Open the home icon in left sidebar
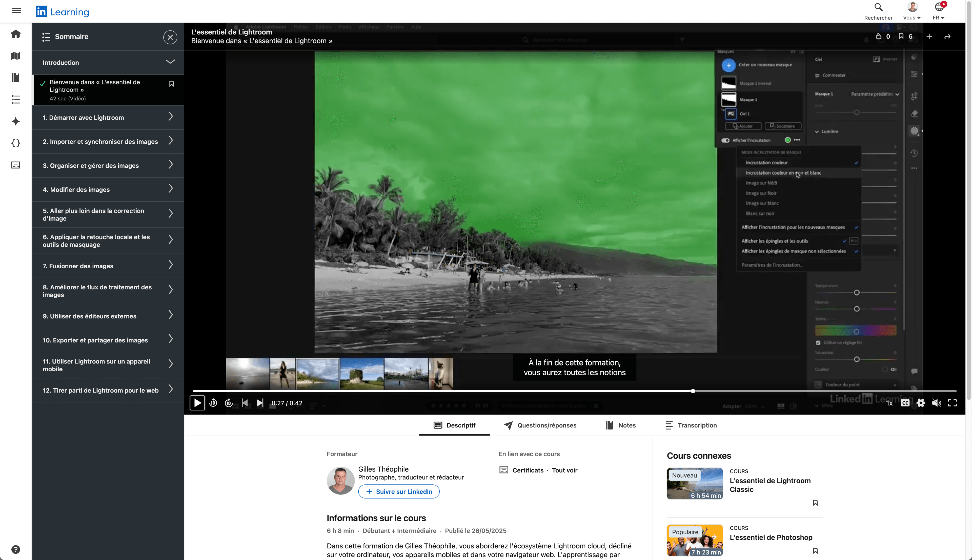The width and height of the screenshot is (972, 560). 16,34
